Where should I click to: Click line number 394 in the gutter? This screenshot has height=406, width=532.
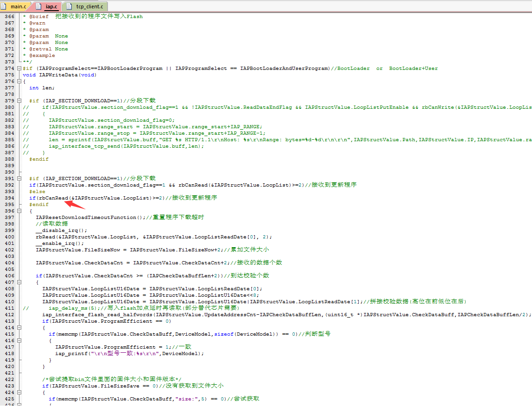(9, 198)
